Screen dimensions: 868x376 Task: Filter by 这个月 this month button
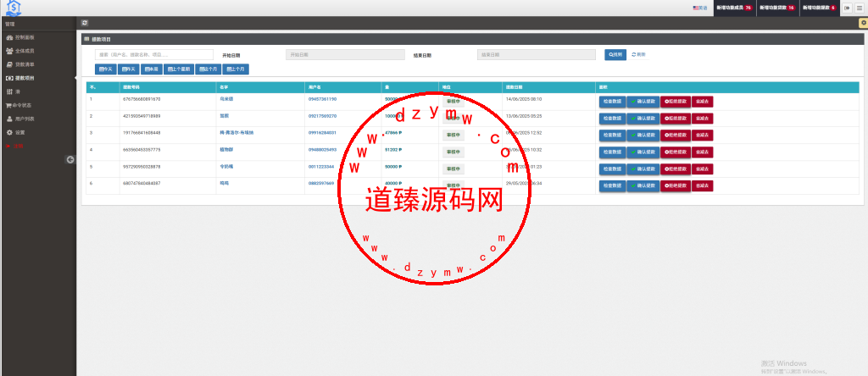click(208, 69)
